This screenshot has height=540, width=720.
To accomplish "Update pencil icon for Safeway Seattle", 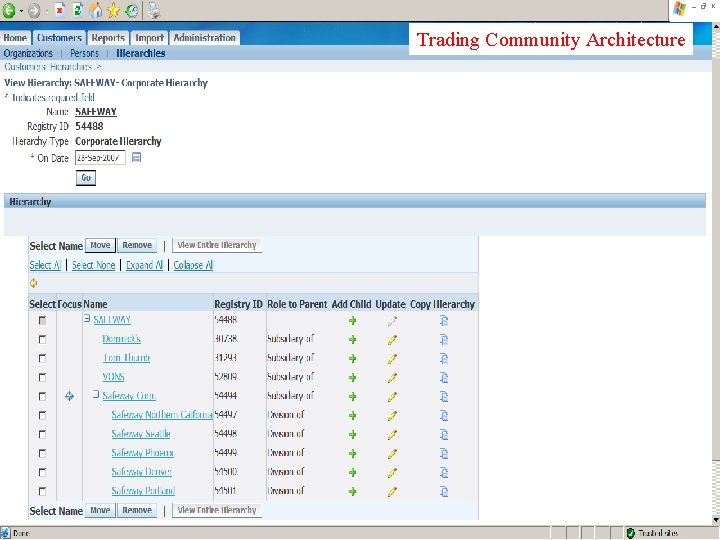I will pos(392,434).
